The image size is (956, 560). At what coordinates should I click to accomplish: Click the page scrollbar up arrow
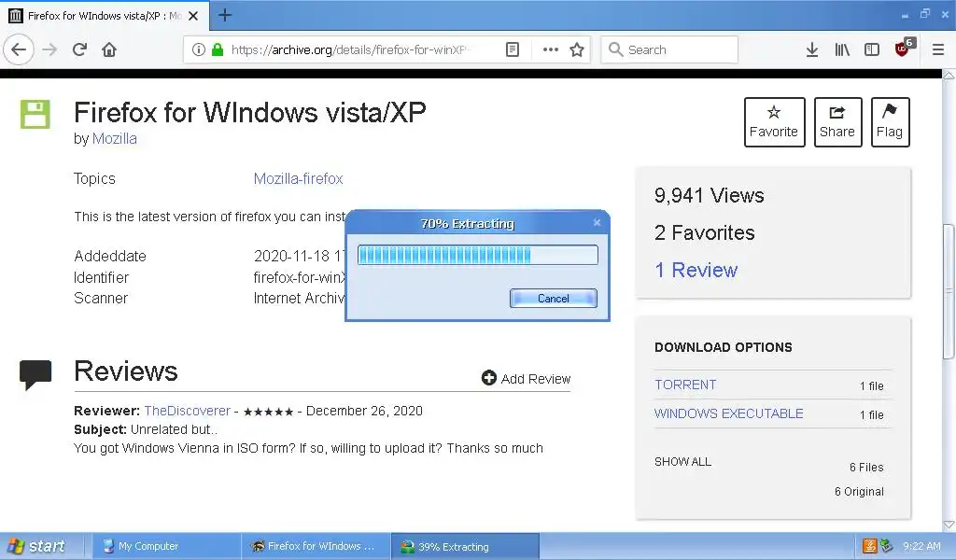tap(949, 75)
